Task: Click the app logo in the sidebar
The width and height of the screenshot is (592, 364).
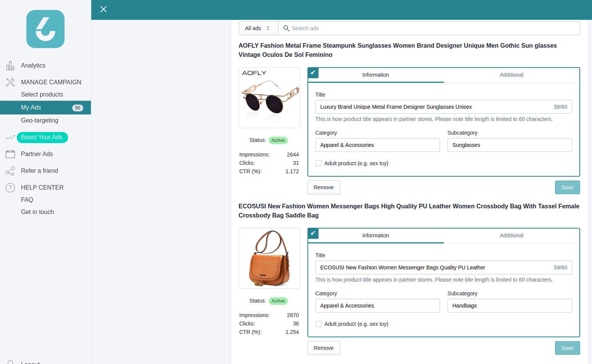Action: coord(45,29)
